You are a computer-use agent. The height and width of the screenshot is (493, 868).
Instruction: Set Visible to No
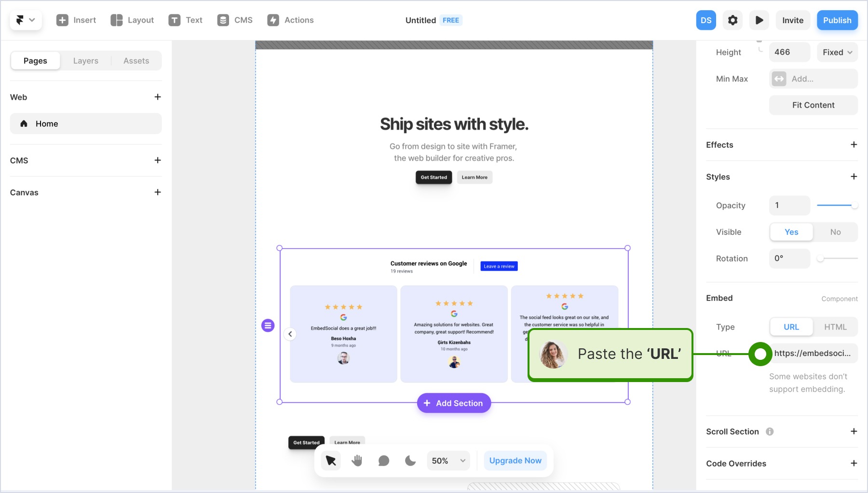pyautogui.click(x=835, y=232)
